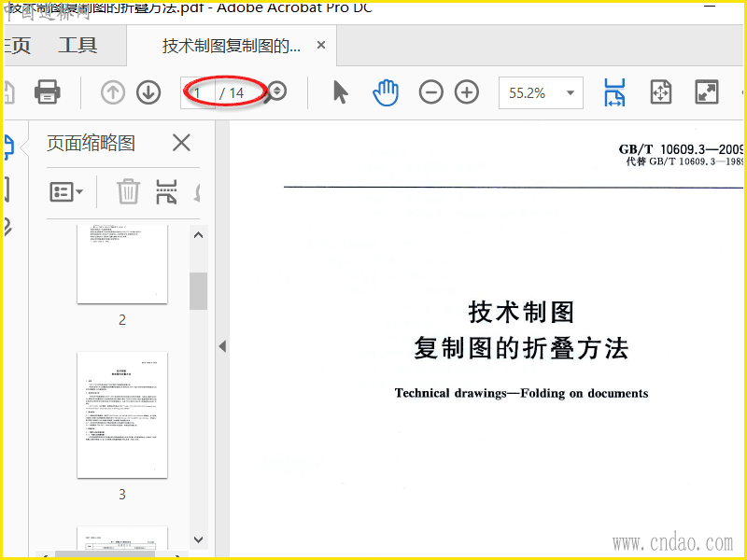Close the 页面缩略图 panel
This screenshot has height=560, width=747.
tap(181, 143)
